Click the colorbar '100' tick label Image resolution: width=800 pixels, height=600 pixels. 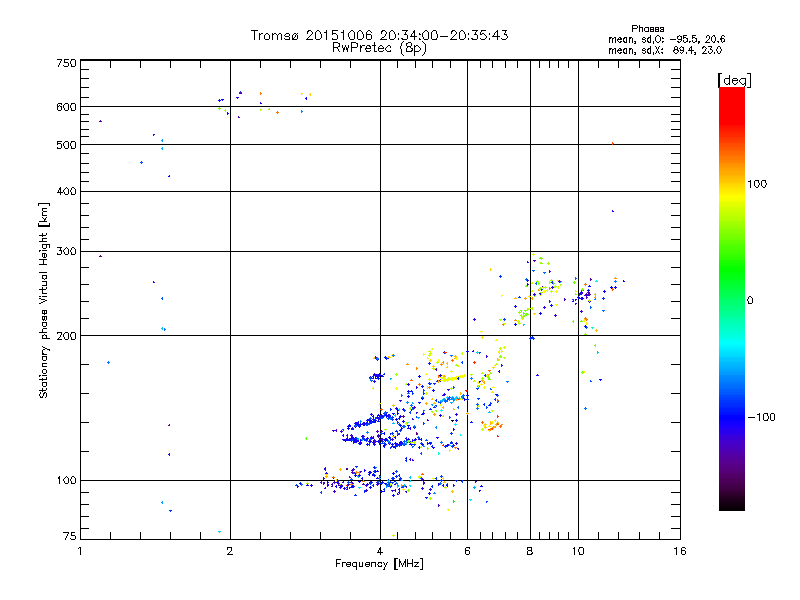[x=757, y=184]
